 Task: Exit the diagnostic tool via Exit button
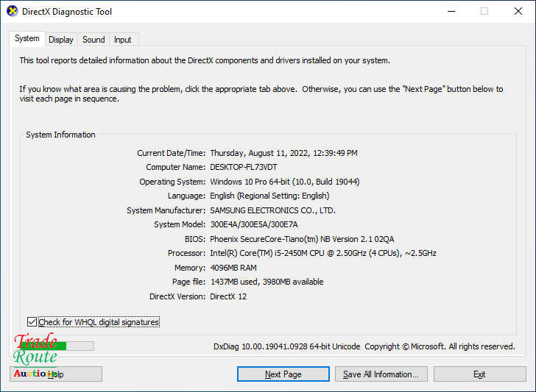click(479, 374)
